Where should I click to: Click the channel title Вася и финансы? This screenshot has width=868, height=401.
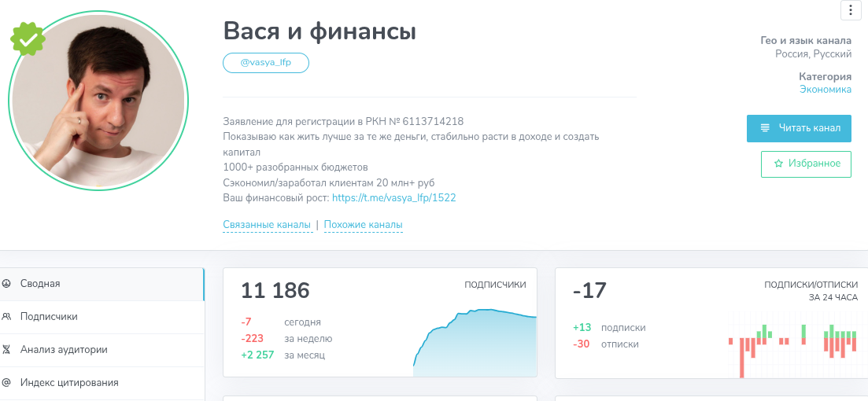pos(319,31)
